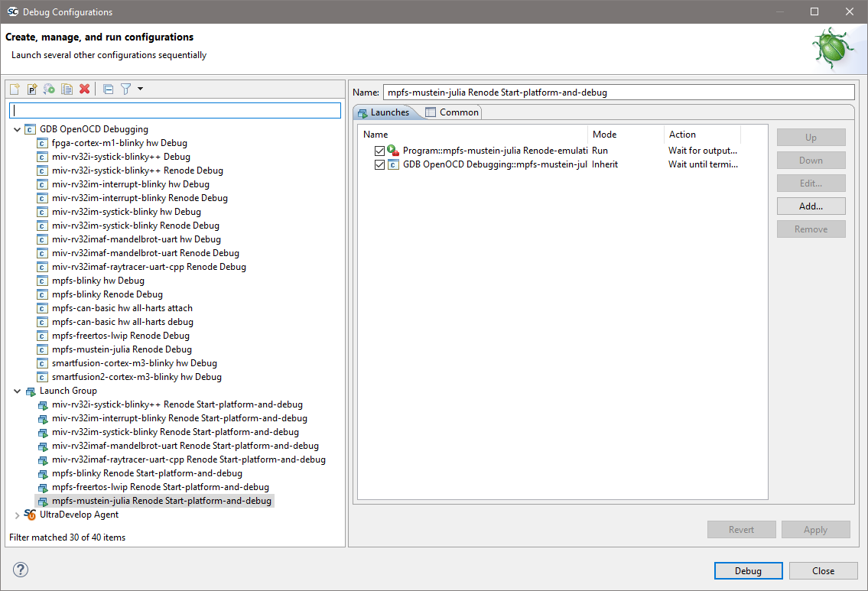The height and width of the screenshot is (591, 868).
Task: Select miv-rv32im-systick-blinky Renode Debug configuration
Action: coord(135,226)
